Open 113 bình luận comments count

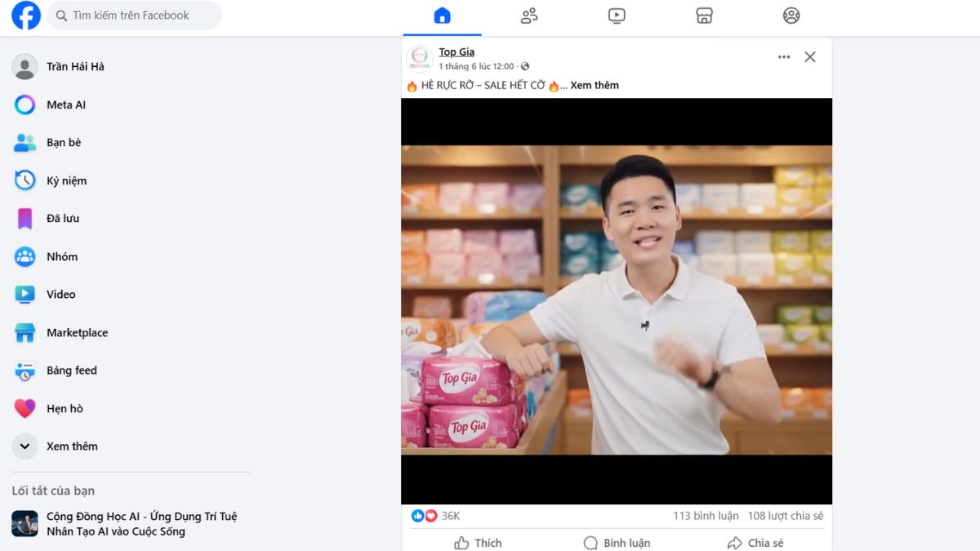706,516
